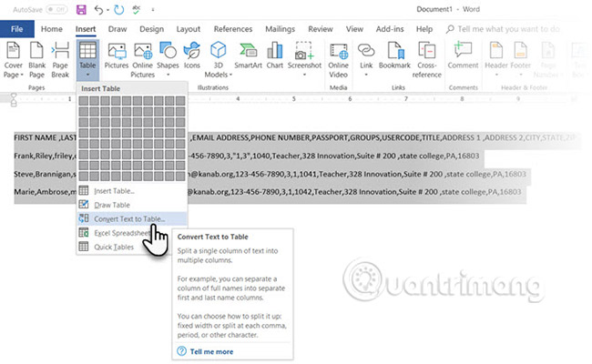Viewport: 592px width, 364px height.
Task: Choose Convert Text to Table...
Action: (x=132, y=218)
